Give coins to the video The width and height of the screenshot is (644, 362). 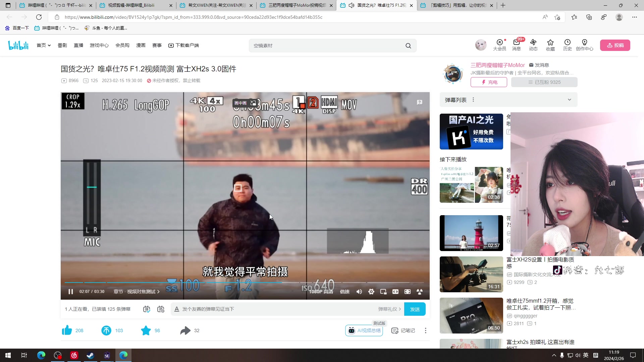[x=106, y=330]
